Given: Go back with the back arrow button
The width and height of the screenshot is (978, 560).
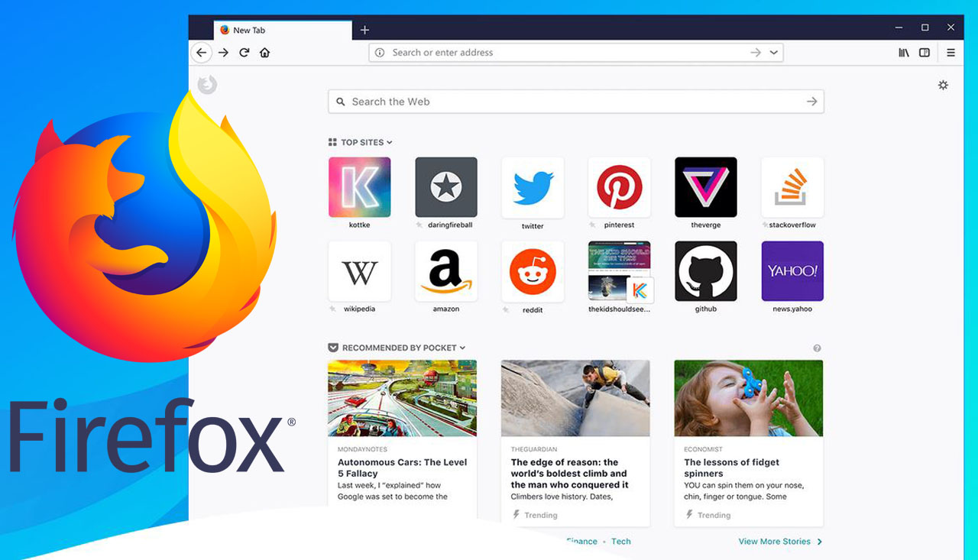Looking at the screenshot, I should tap(201, 53).
